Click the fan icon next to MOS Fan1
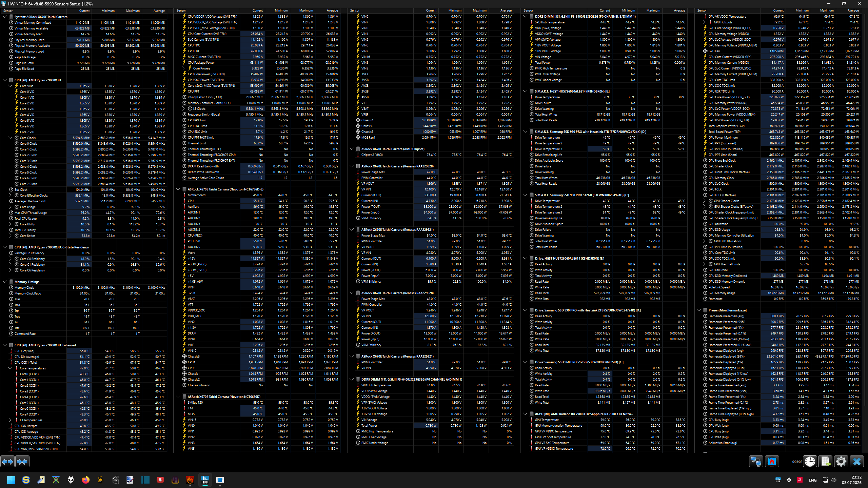Screen dimensions: 868x488 pyautogui.click(x=358, y=138)
